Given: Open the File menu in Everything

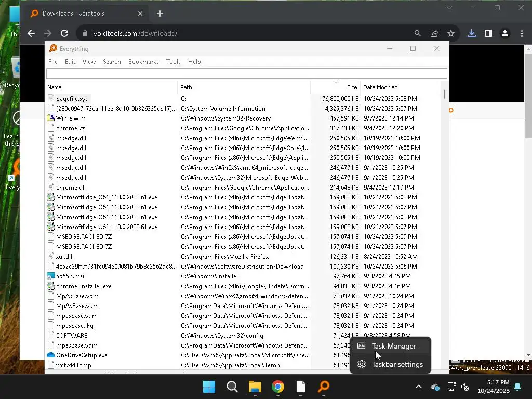Looking at the screenshot, I should coord(52,62).
